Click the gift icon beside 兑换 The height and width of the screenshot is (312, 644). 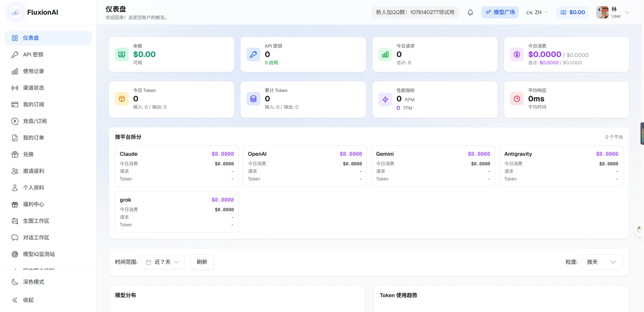[x=15, y=154]
